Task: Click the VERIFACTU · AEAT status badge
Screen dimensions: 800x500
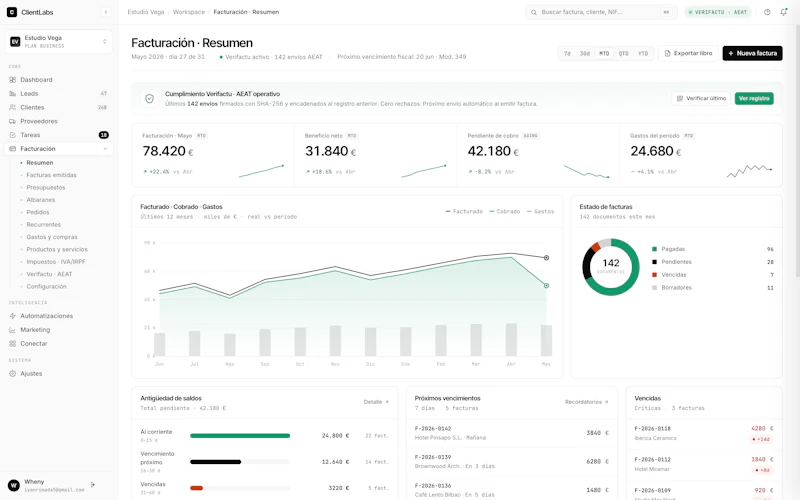Action: tap(717, 12)
